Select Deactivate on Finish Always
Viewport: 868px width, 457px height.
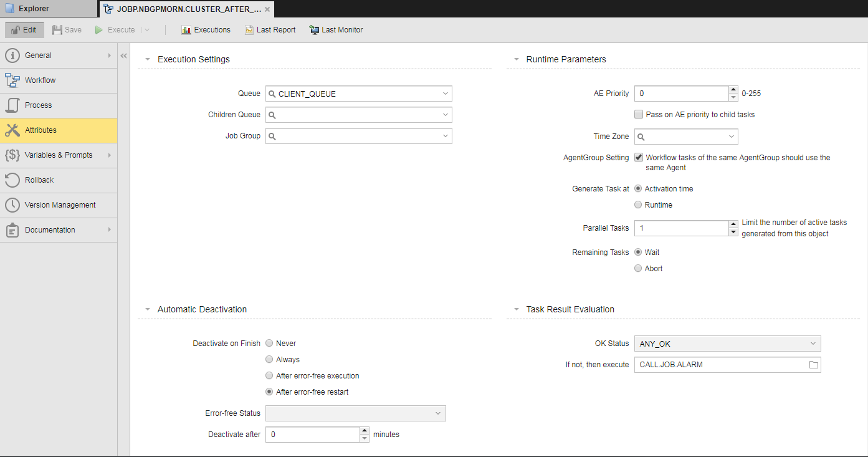[x=269, y=359]
